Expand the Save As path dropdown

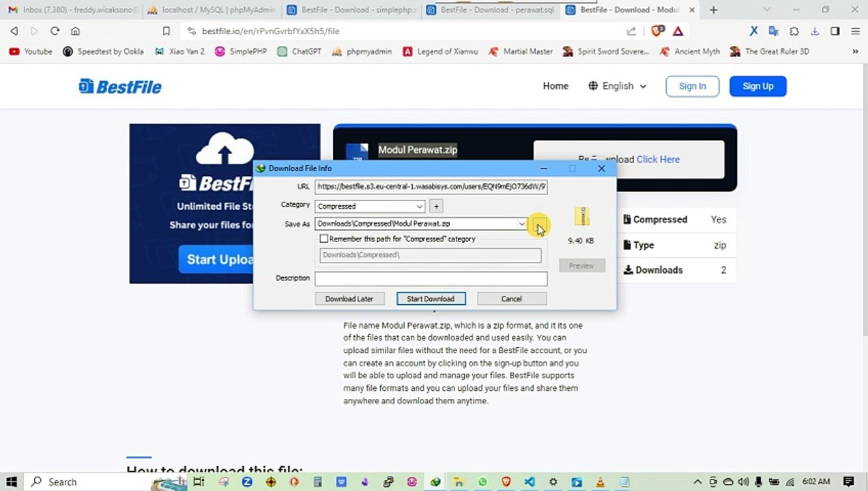click(x=522, y=224)
